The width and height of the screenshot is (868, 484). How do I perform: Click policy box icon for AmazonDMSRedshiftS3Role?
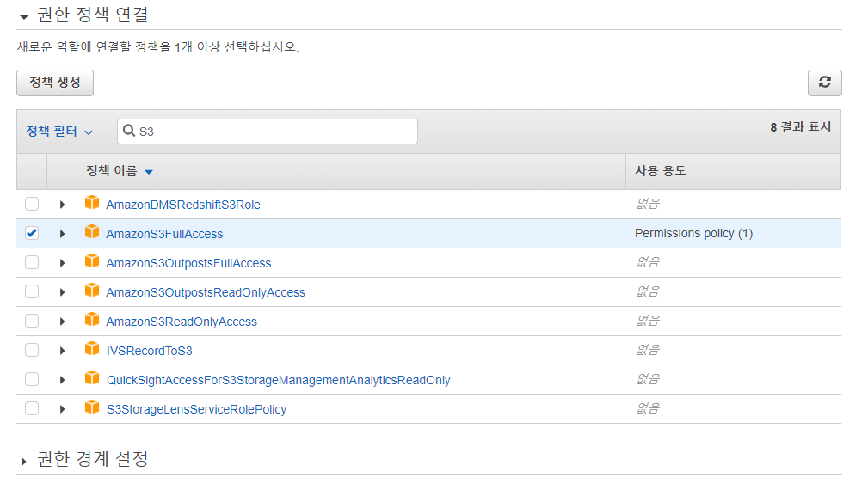92,203
